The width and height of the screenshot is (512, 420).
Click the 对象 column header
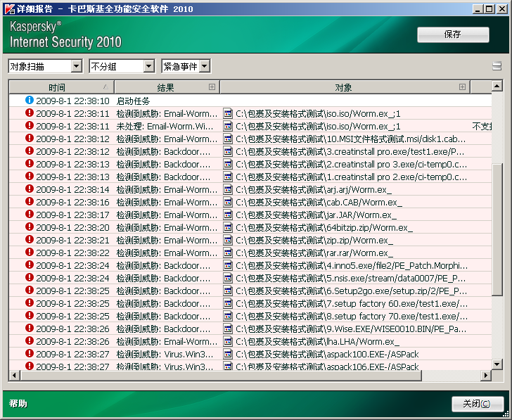(x=345, y=87)
